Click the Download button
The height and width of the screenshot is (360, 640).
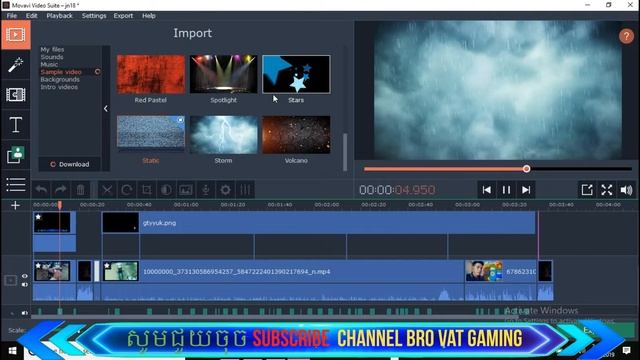pyautogui.click(x=70, y=164)
